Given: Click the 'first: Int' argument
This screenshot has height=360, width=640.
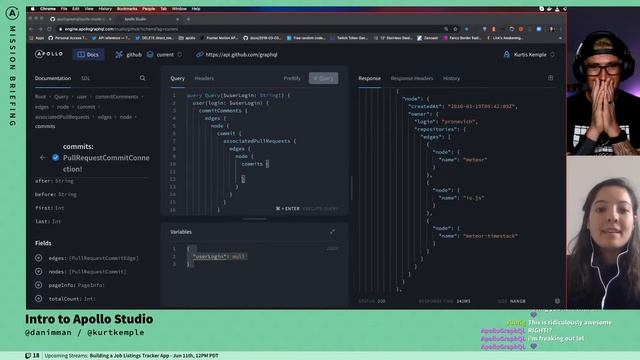Looking at the screenshot, I should point(49,208).
